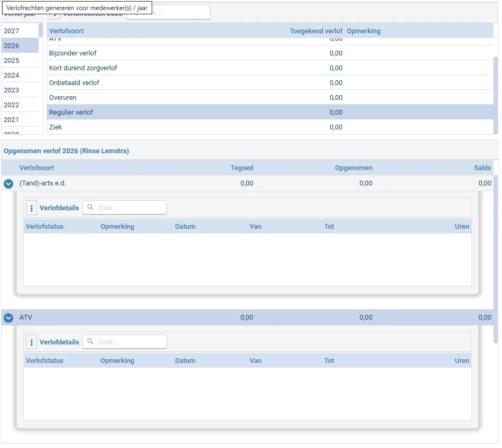Image resolution: width=502 pixels, height=448 pixels.
Task: Select the Onbetaald verlof row
Action: point(270,83)
